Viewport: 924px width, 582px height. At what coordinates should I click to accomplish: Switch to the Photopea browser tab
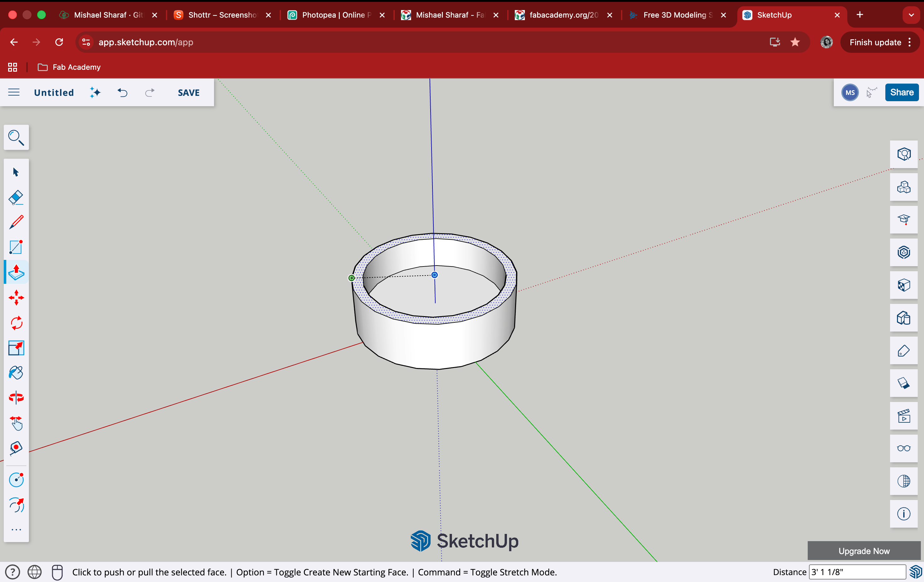pos(332,15)
